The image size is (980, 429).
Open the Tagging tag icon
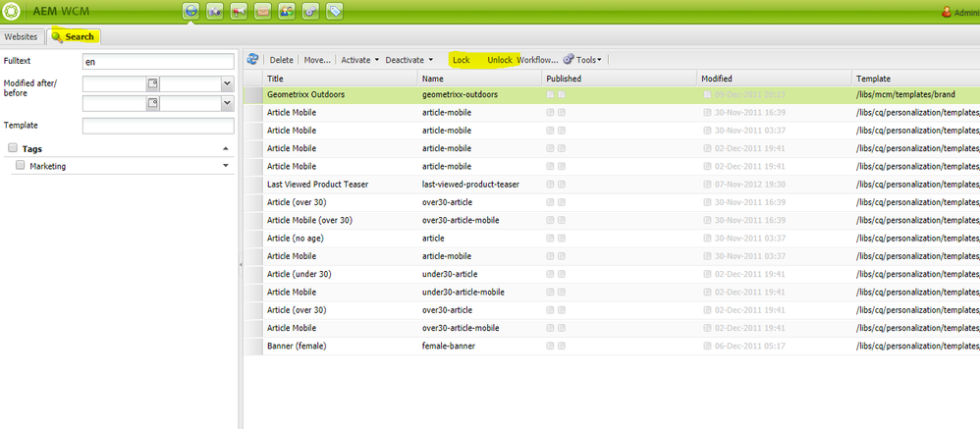(x=335, y=11)
